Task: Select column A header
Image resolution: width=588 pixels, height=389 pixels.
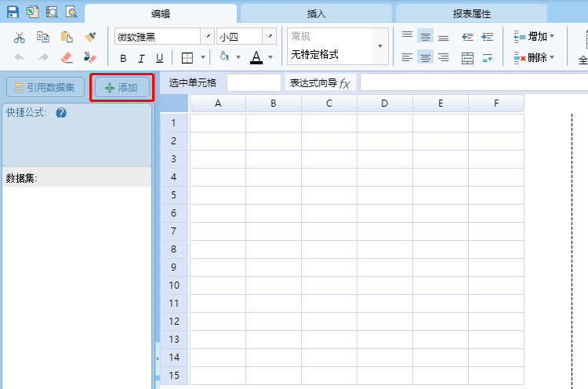Action: pyautogui.click(x=218, y=104)
